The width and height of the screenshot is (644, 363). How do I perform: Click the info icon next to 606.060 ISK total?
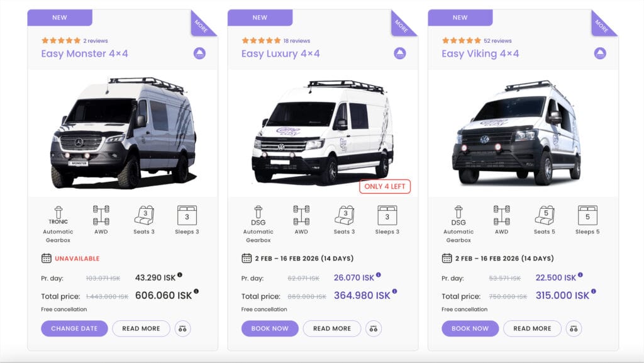point(196,291)
